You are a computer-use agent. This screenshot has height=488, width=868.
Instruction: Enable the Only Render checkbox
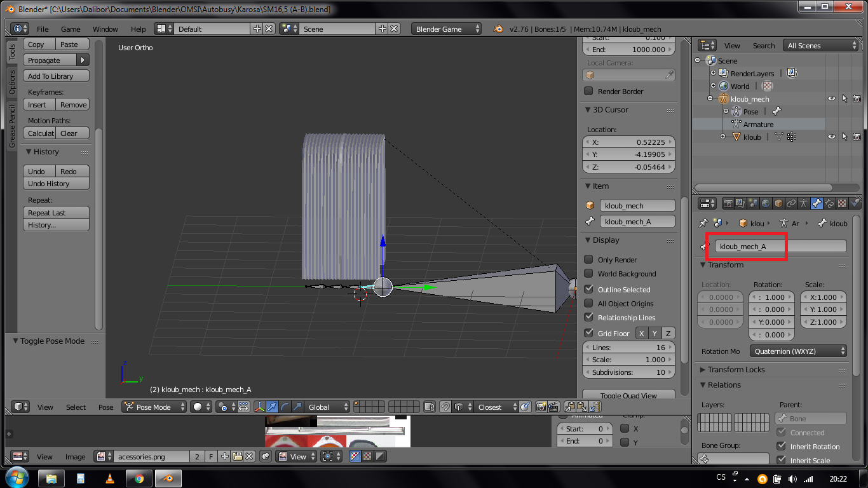[588, 260]
